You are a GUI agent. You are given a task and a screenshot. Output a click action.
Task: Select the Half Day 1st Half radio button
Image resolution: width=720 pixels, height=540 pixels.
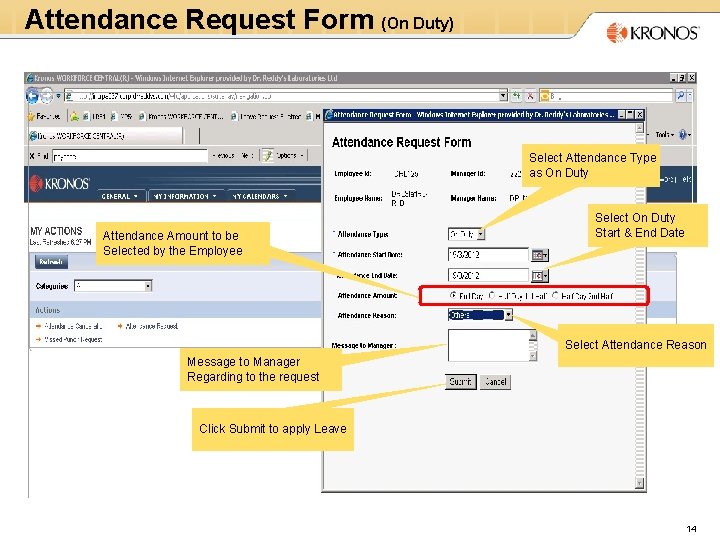492,295
